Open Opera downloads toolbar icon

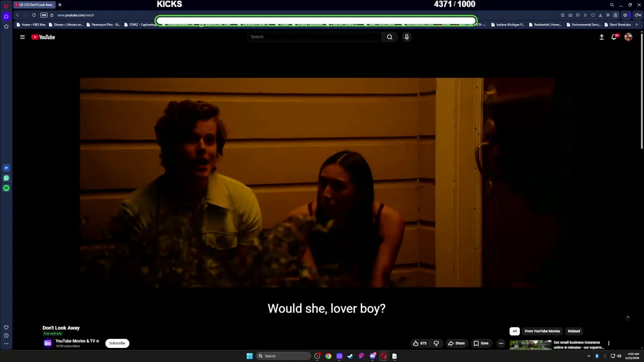[600, 15]
